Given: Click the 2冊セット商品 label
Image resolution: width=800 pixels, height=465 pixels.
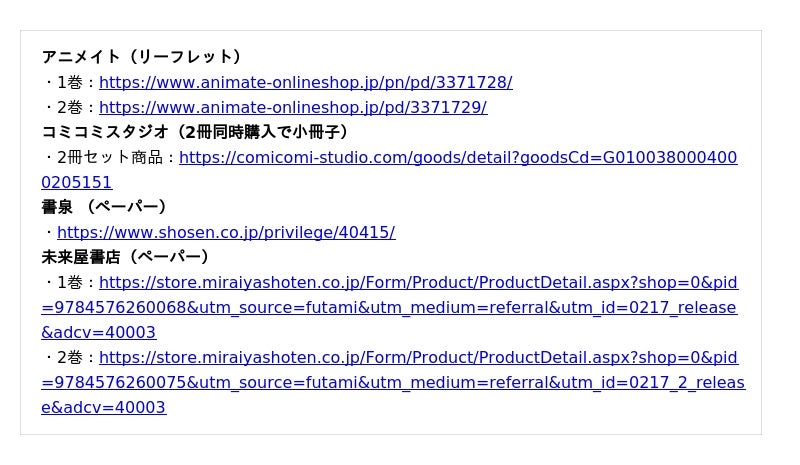Looking at the screenshot, I should click(112, 157).
